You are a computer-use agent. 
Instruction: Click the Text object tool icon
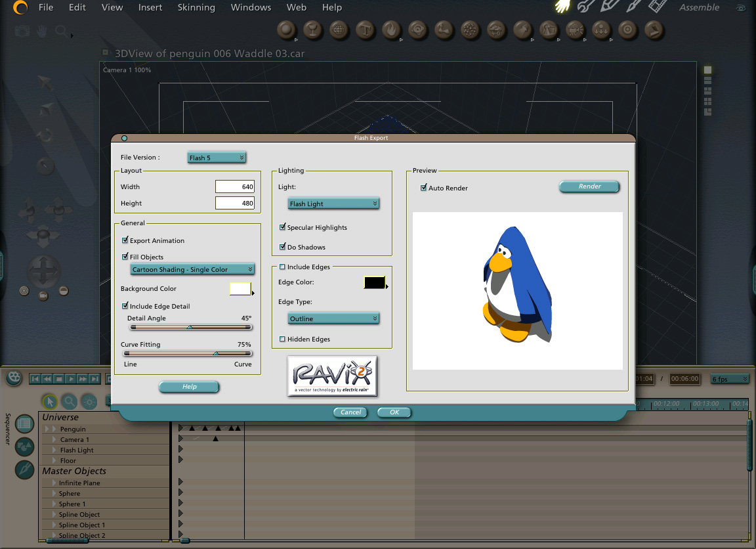point(365,30)
